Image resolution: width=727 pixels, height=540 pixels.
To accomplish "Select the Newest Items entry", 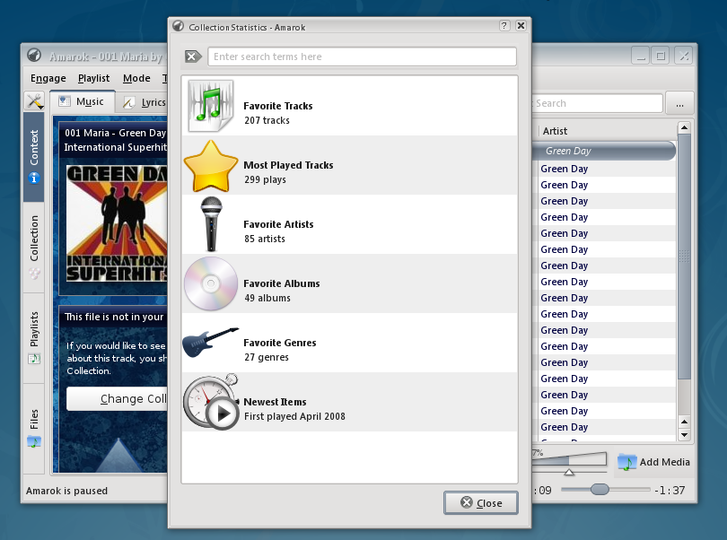I will [350, 402].
